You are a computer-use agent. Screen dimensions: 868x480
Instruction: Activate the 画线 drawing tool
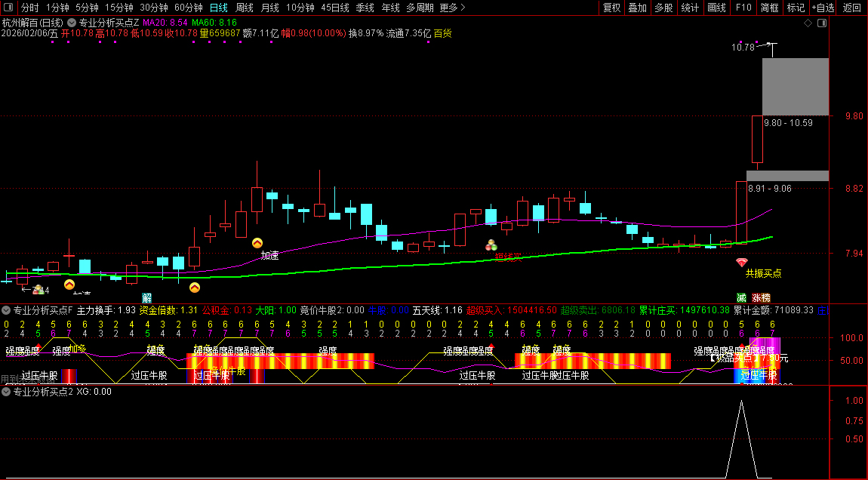pos(717,8)
